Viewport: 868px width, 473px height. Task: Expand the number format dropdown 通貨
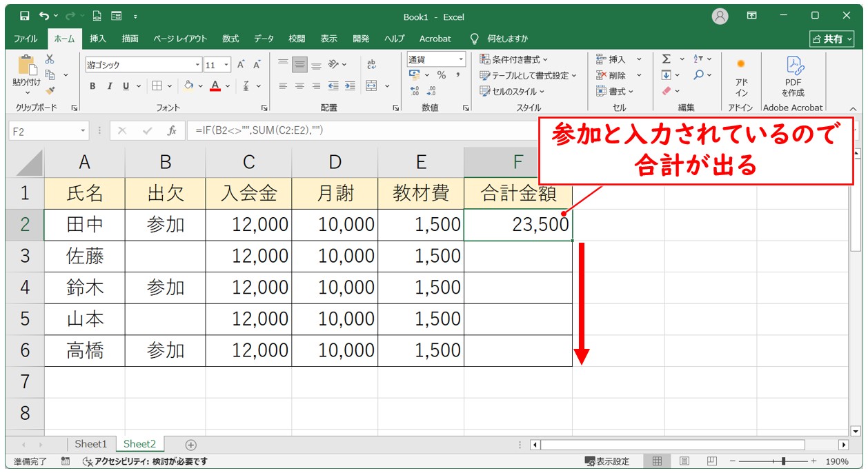(461, 59)
